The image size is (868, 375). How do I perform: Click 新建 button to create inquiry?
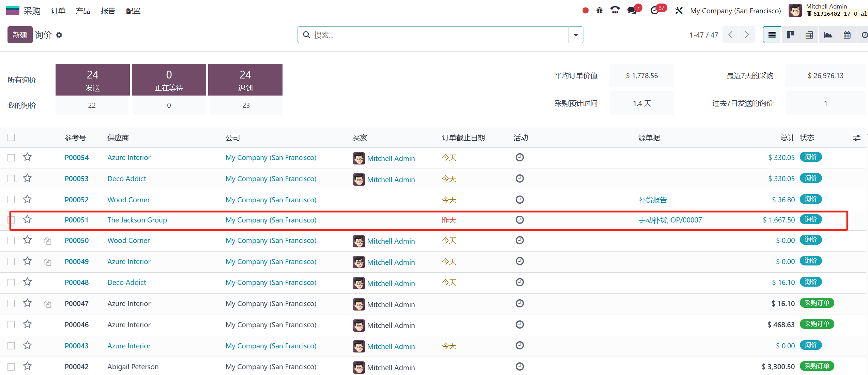pos(19,35)
